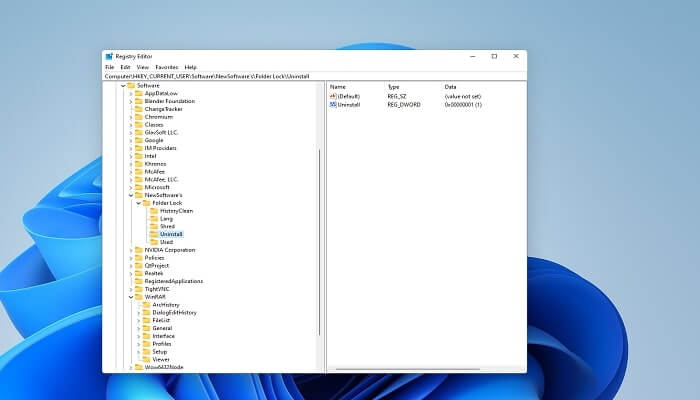Viewport: 700px width, 400px height.
Task: Click the Registry Editor title bar icon
Action: pos(110,57)
